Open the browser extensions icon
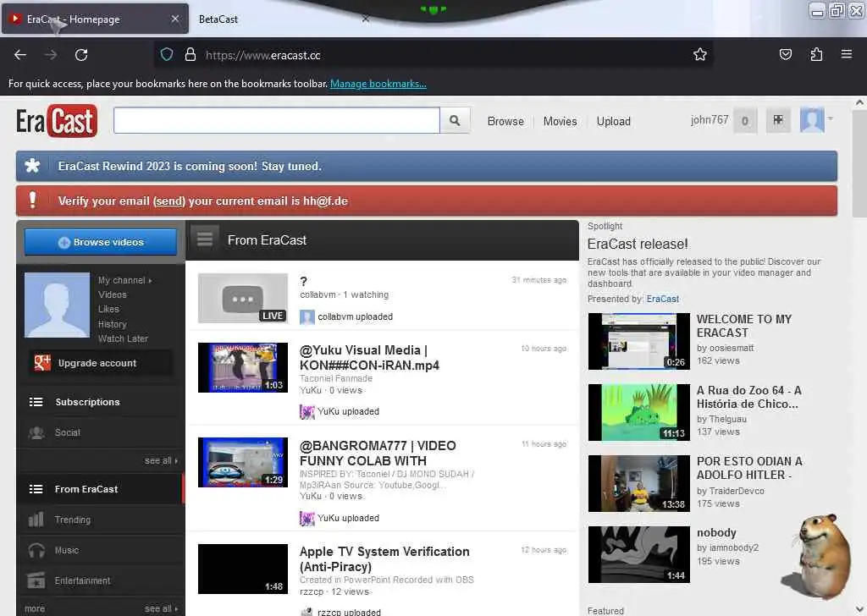The height and width of the screenshot is (616, 867). [816, 54]
